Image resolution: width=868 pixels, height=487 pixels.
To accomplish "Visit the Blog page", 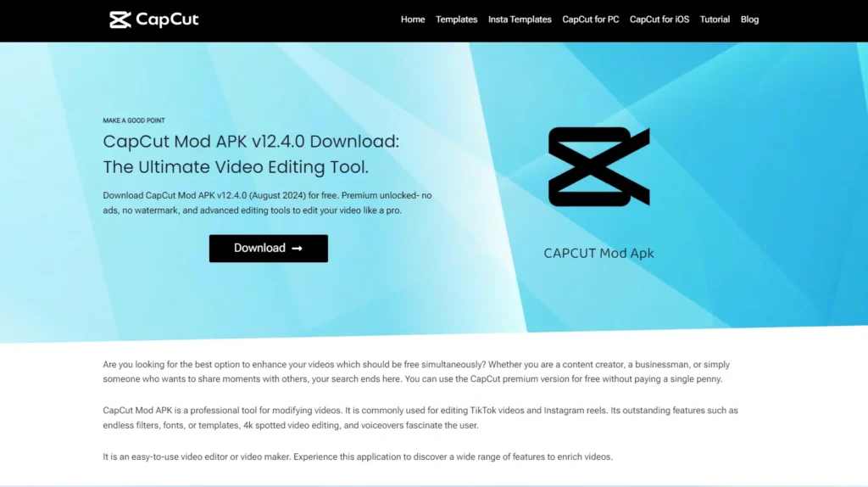I will (x=749, y=20).
